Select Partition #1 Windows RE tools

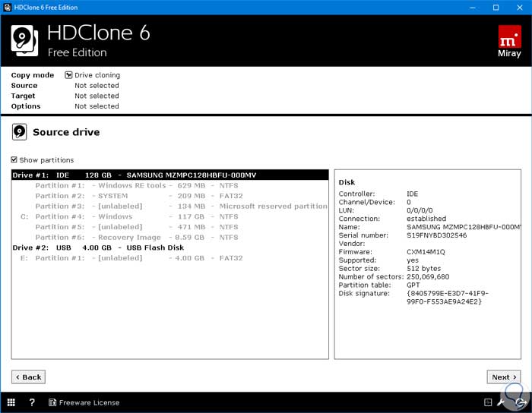170,186
